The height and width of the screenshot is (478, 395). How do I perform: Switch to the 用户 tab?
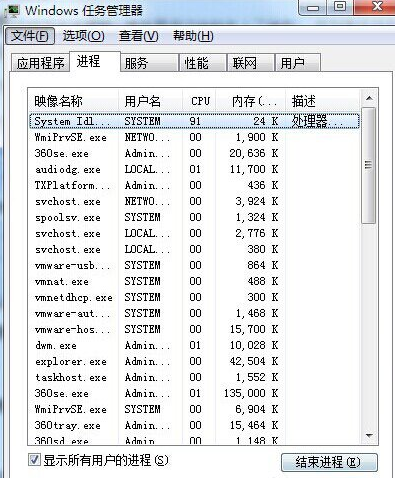pos(298,63)
